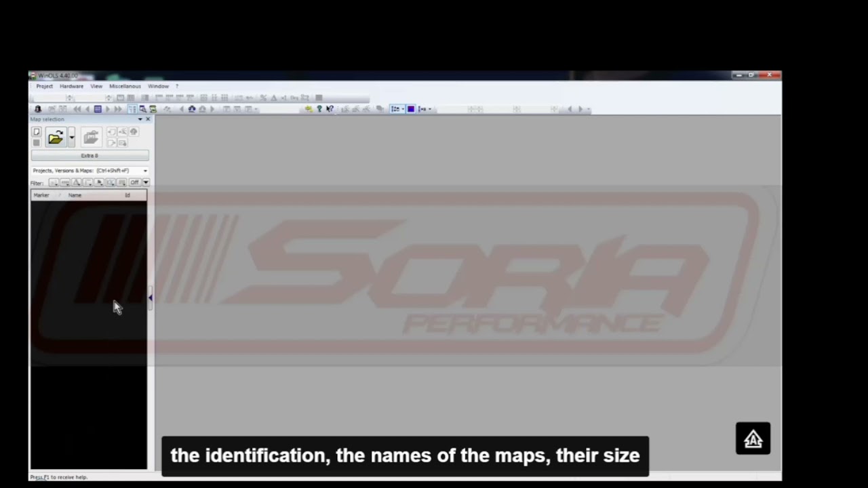Click the context help pointer icon

click(330, 109)
